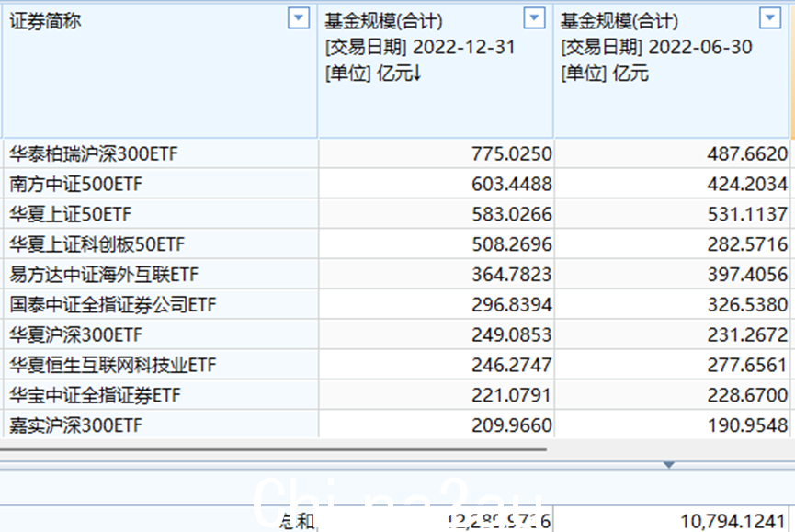Viewport: 795px width, 532px height.
Task: Open filter dropdown for the 2022-12-31 fund size column
Action: (534, 18)
